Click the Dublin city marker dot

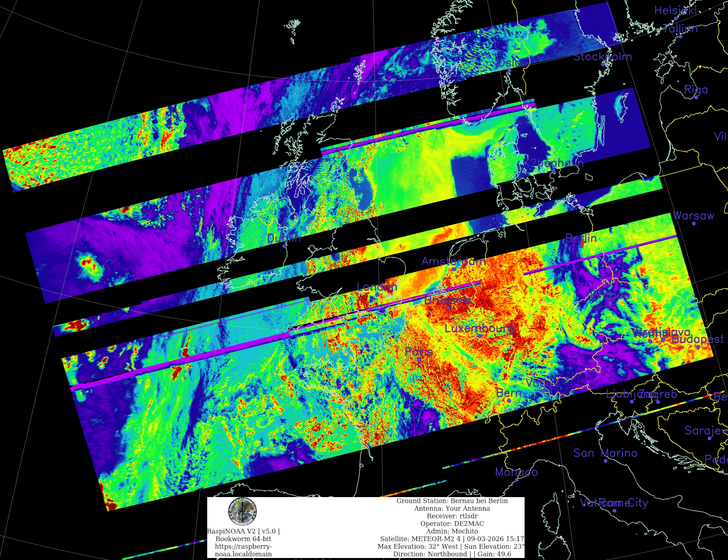click(x=284, y=246)
